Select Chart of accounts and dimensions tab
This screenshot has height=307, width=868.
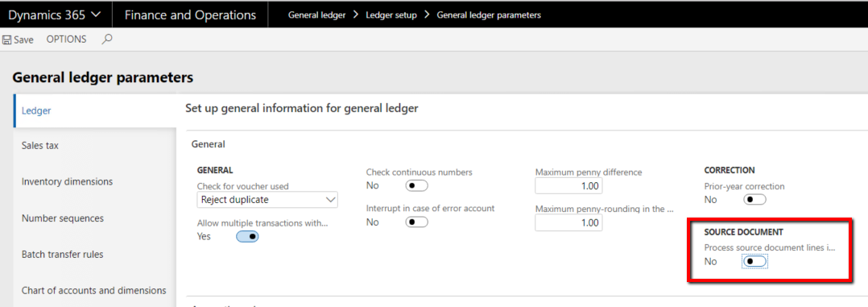click(95, 290)
